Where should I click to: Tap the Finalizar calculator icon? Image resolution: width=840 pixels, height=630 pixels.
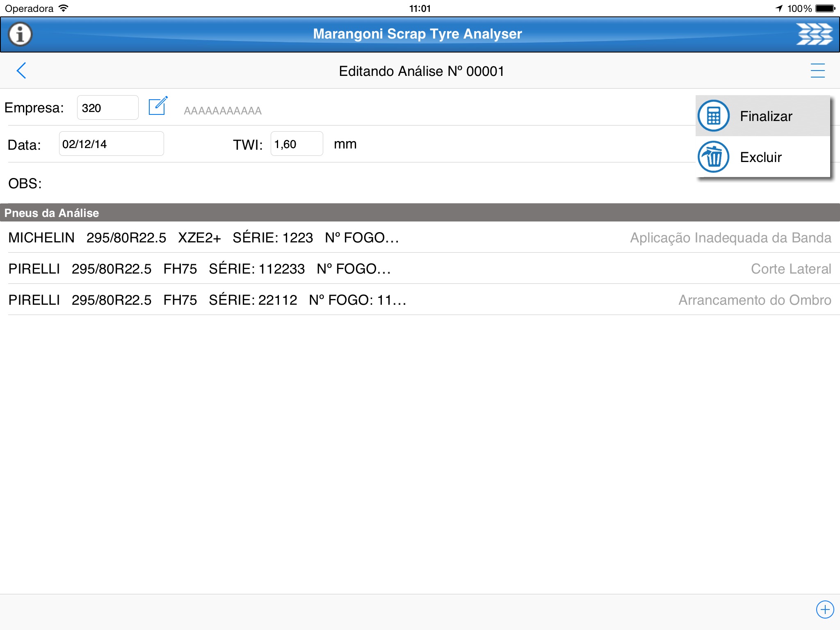pos(713,116)
